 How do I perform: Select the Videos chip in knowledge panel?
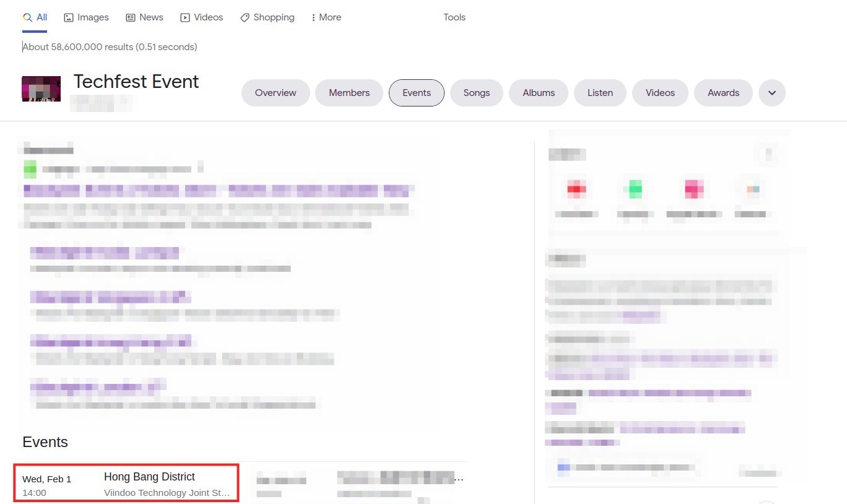click(660, 93)
